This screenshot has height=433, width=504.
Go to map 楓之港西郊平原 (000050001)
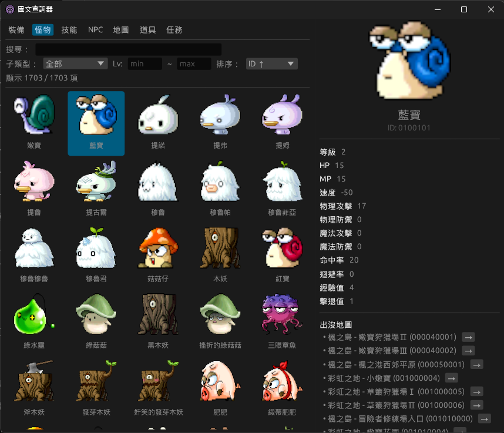[x=476, y=365]
